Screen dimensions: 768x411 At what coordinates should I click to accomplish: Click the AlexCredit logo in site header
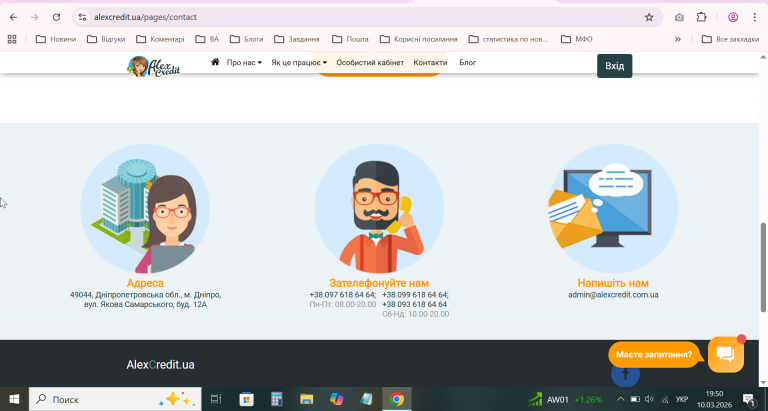point(154,66)
